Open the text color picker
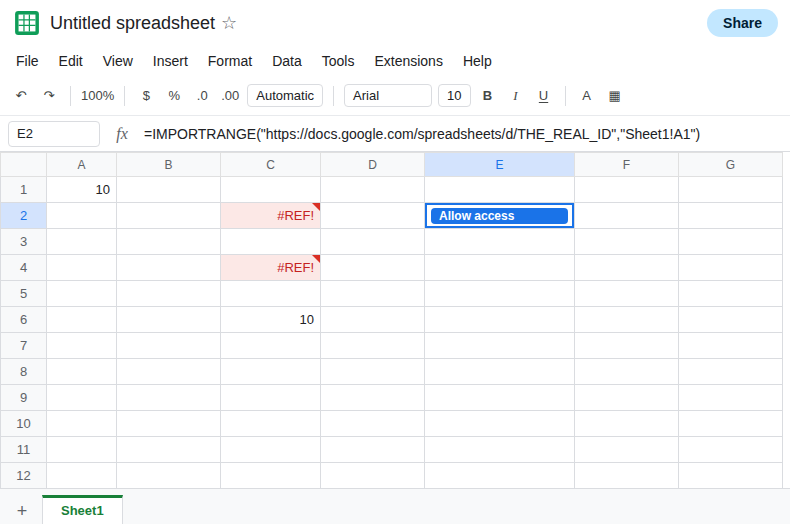 pos(586,96)
